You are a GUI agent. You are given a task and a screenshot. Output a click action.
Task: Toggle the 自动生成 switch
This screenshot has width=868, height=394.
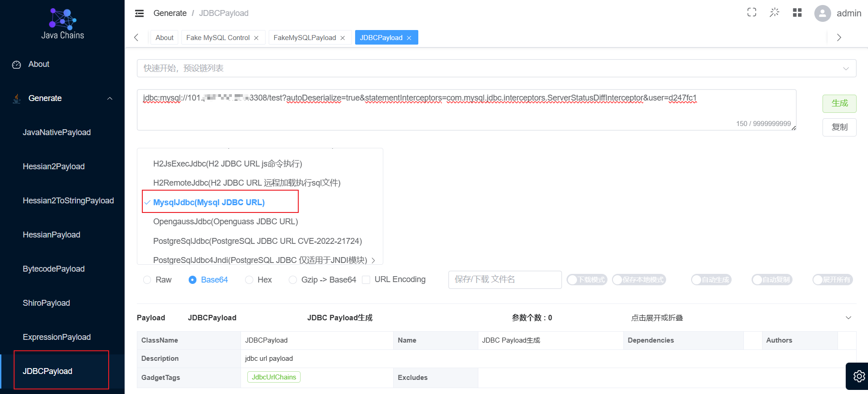(711, 280)
